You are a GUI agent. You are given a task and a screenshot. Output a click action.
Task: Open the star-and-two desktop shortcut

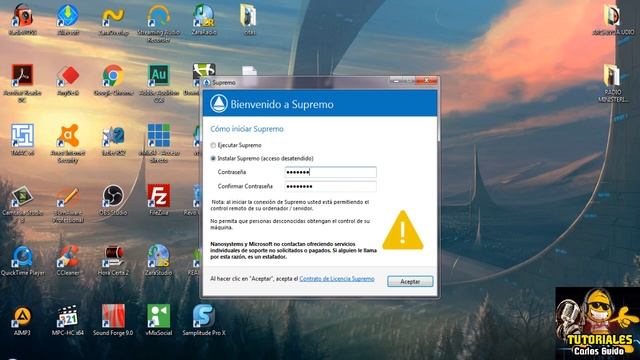(x=113, y=140)
